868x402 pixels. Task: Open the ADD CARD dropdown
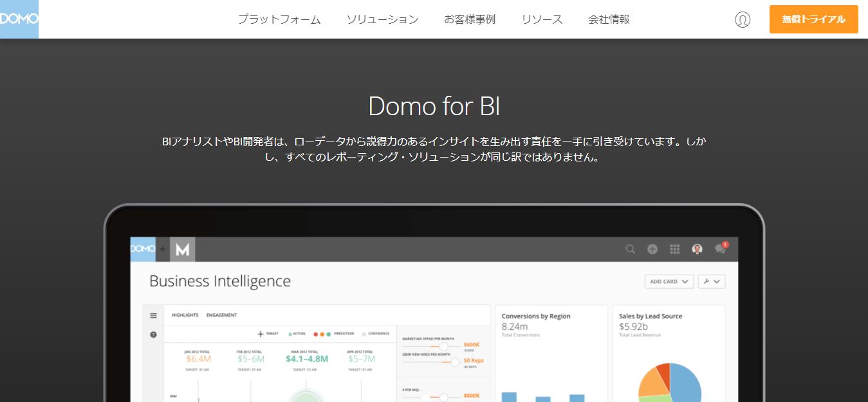pos(669,281)
